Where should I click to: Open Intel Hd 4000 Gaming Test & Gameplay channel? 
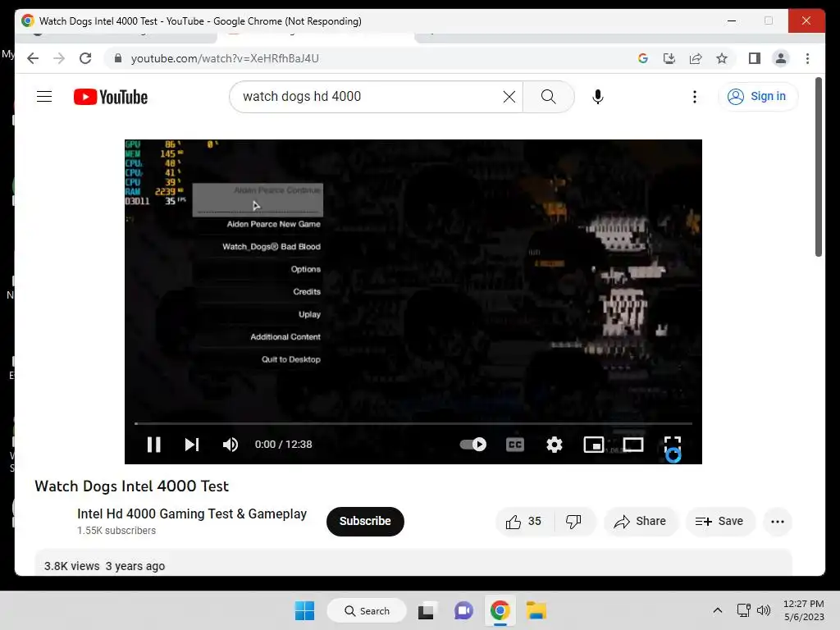[192, 514]
